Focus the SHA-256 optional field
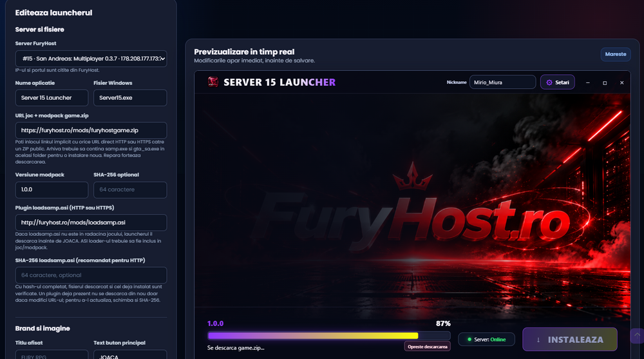 (130, 189)
